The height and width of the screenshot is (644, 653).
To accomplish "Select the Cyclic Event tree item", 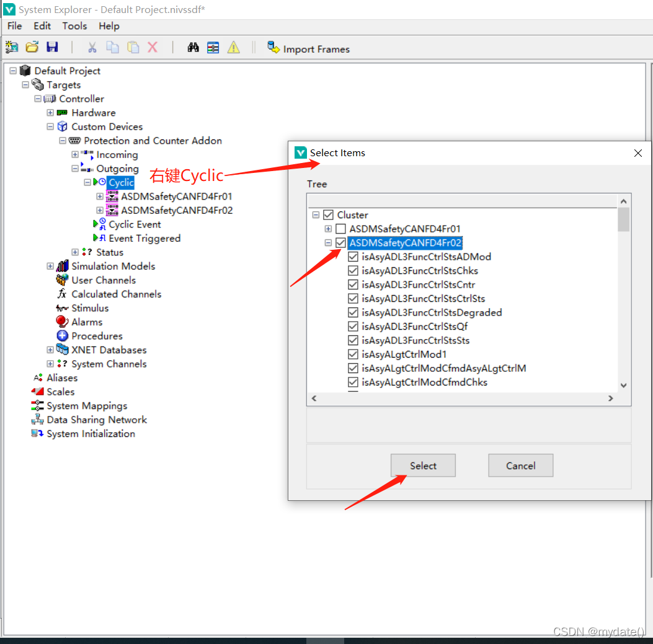I will [x=135, y=224].
